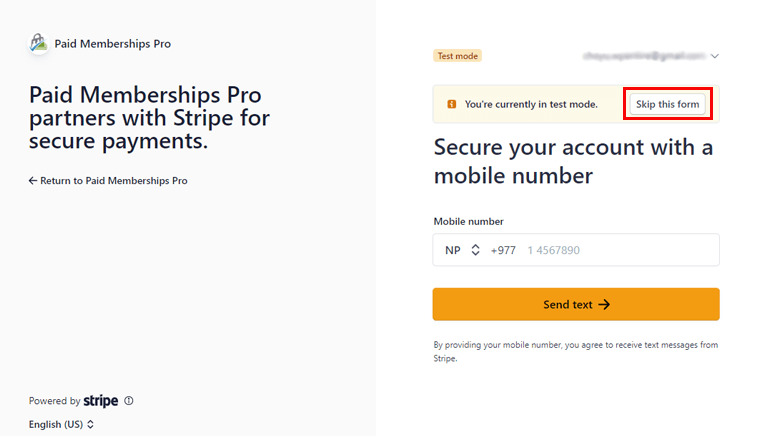Click the orange test mode alert icon

click(452, 104)
